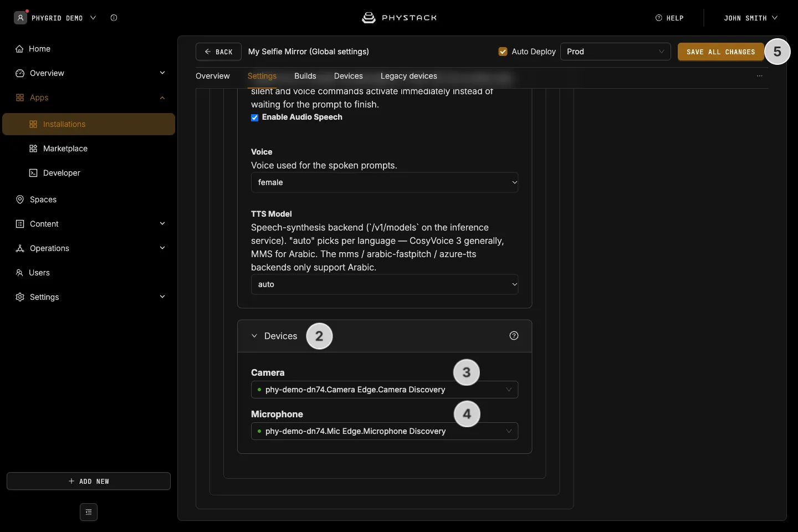Click the Help question mark icon
This screenshot has height=532, width=798.
659,18
